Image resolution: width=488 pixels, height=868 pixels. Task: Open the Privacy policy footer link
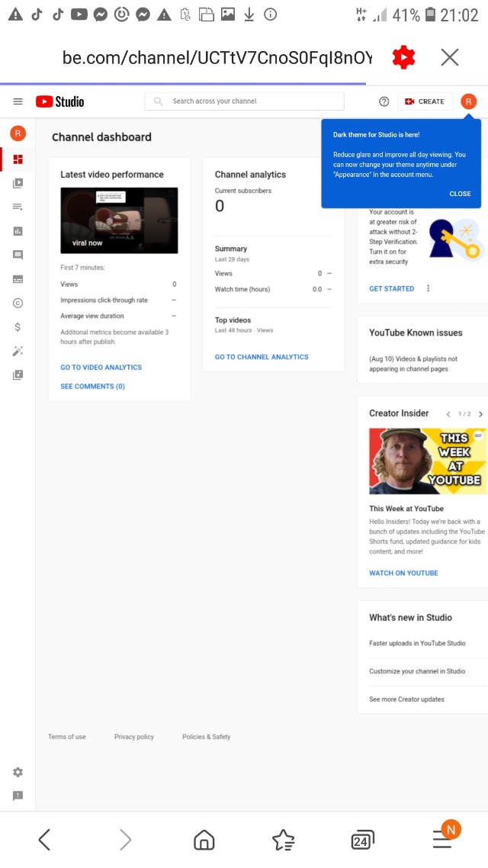pos(134,737)
